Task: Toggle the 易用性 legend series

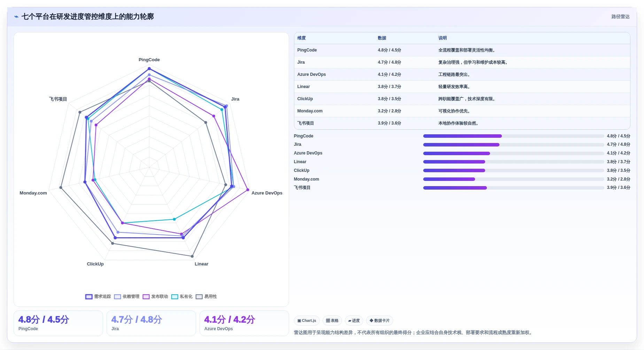Action: (206, 297)
